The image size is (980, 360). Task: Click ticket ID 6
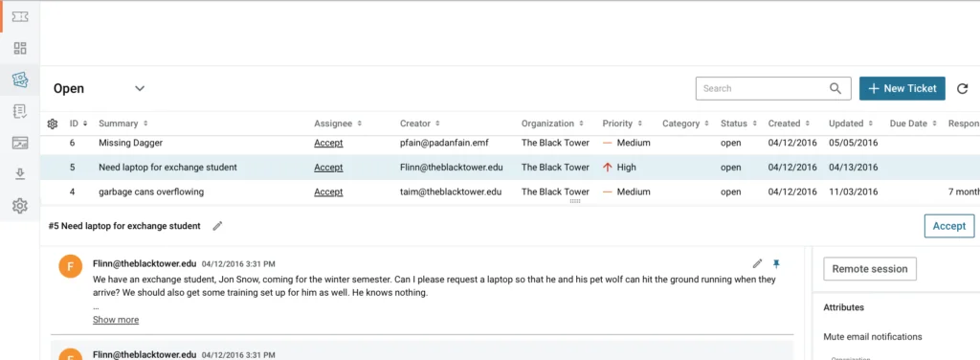click(72, 143)
